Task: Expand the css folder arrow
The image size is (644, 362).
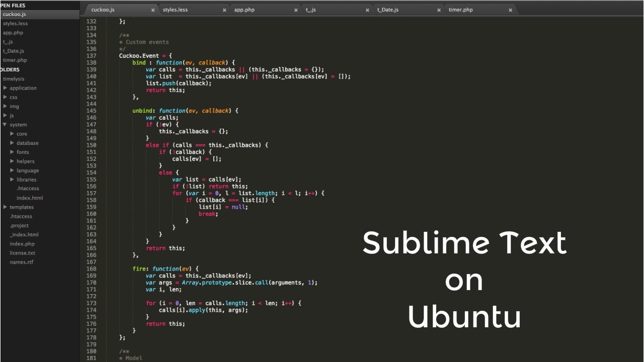Action: point(5,97)
